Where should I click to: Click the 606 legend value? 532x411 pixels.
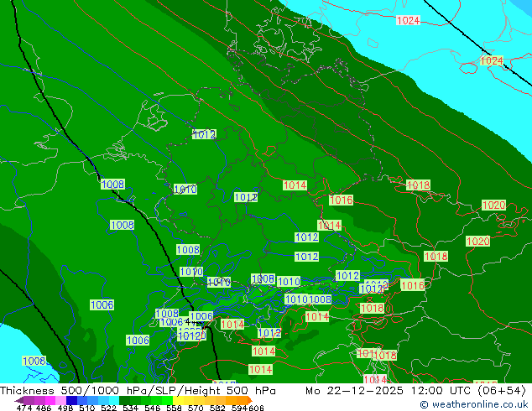pos(256,408)
